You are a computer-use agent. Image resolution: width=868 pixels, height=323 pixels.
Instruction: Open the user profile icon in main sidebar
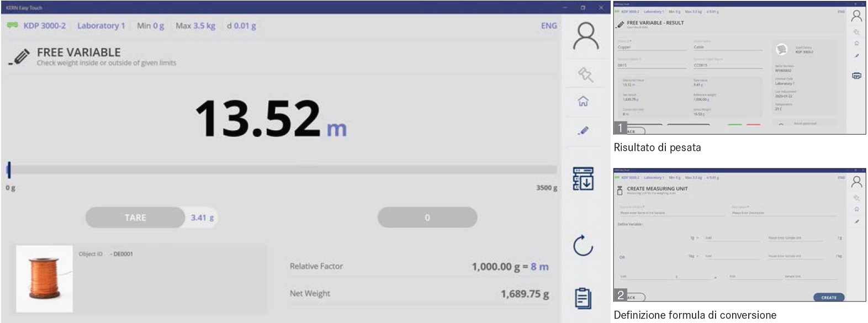[585, 36]
